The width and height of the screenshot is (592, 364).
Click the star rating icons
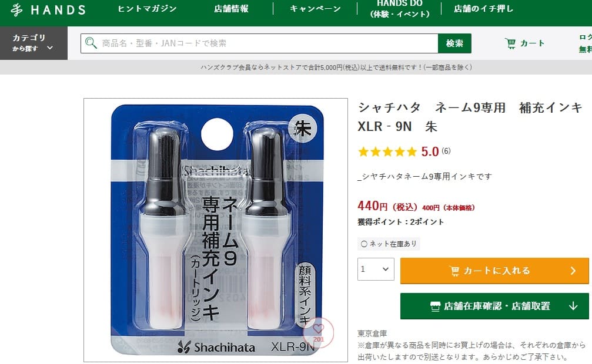click(x=388, y=151)
